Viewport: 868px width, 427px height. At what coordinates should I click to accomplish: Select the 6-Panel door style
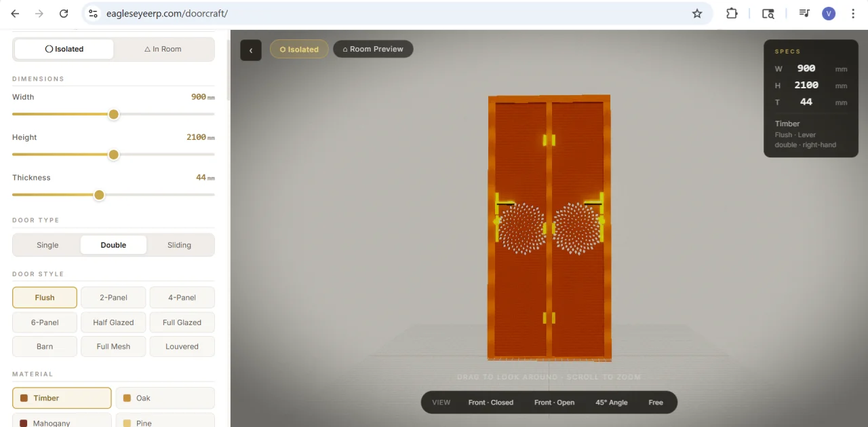(x=45, y=322)
